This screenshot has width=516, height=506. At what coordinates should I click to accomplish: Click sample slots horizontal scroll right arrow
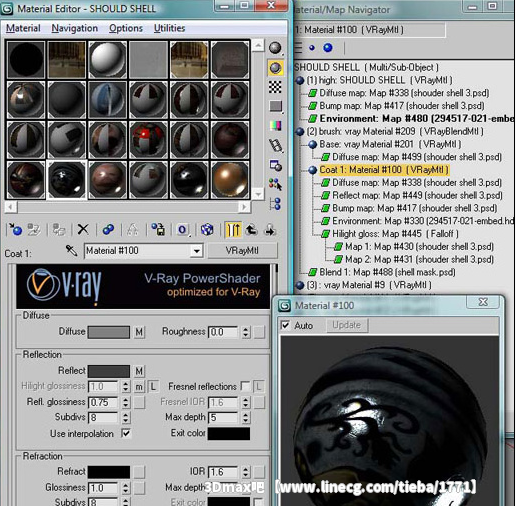pos(244,207)
